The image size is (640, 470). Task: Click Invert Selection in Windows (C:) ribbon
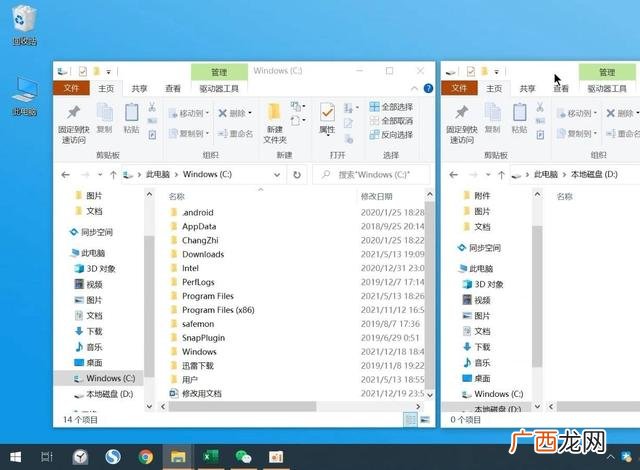(391, 135)
